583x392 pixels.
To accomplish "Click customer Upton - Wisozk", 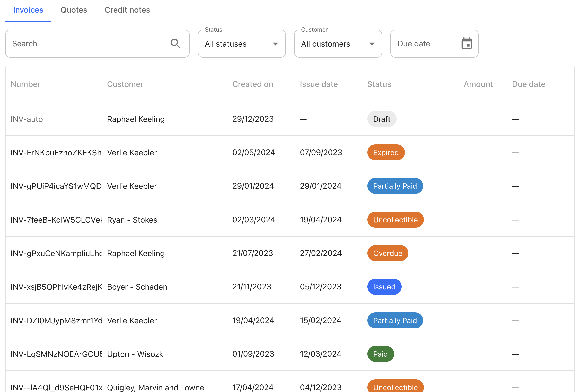I will (135, 354).
